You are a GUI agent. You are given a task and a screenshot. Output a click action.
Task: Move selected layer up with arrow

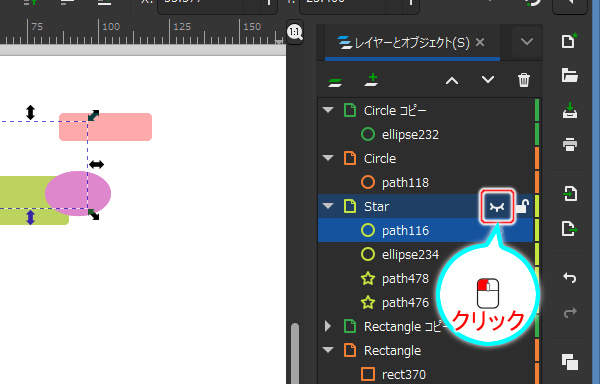[x=452, y=81]
